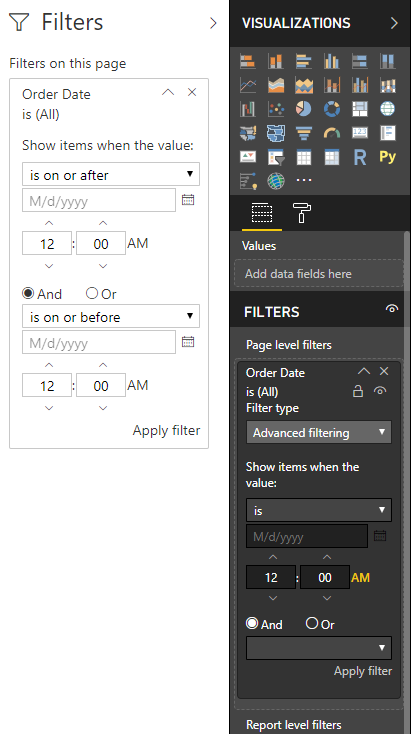Select the Python (Py) visual

tap(388, 157)
